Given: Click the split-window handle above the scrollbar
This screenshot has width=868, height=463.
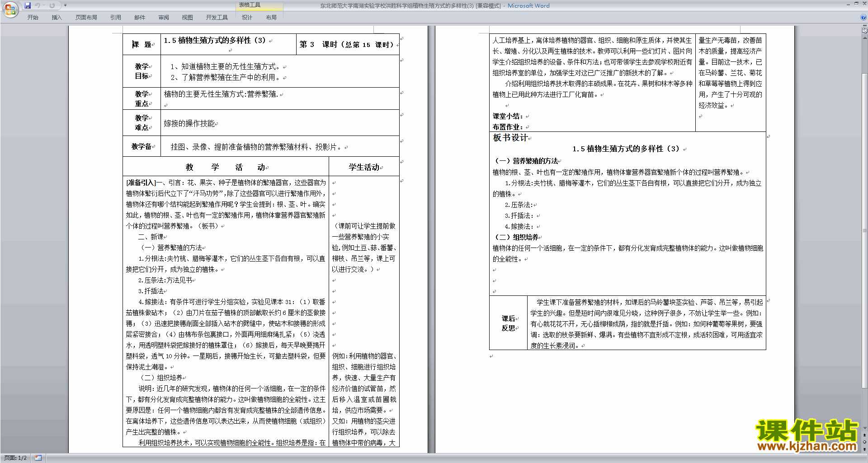Looking at the screenshot, I should coord(865,26).
